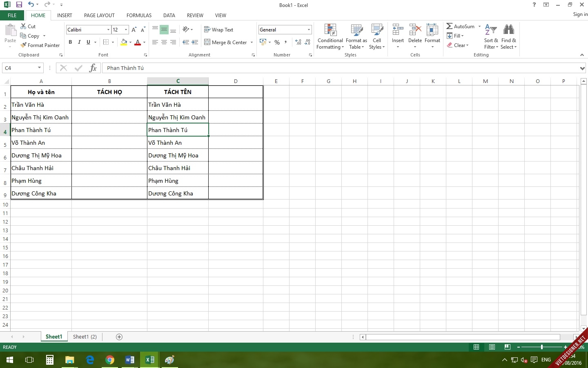Add a new sheet with plus icon
This screenshot has height=368, width=588.
pyautogui.click(x=119, y=337)
